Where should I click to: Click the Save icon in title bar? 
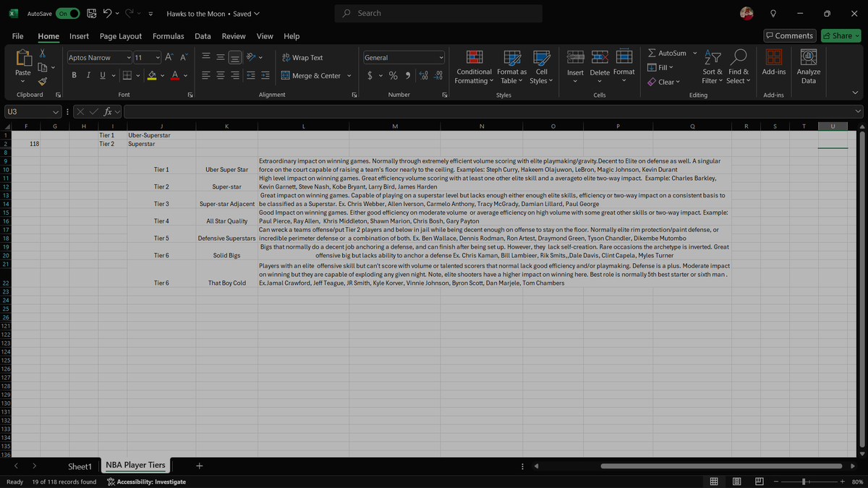point(91,13)
